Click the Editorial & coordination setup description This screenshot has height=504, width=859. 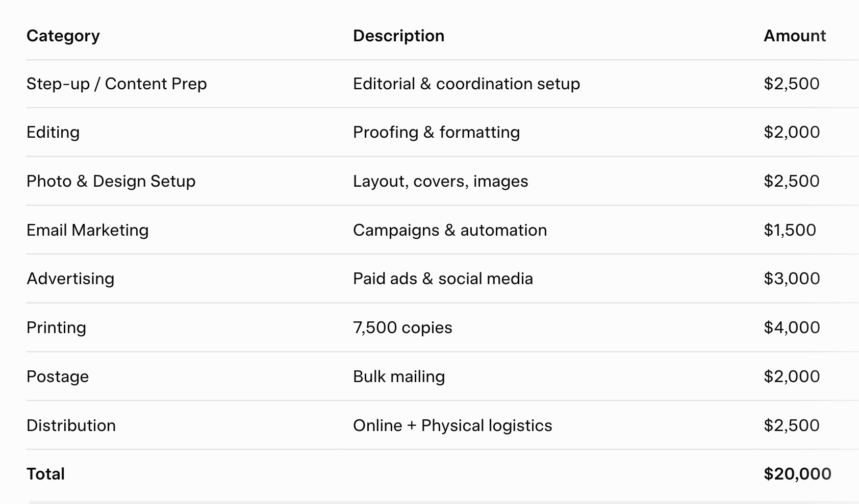click(466, 84)
